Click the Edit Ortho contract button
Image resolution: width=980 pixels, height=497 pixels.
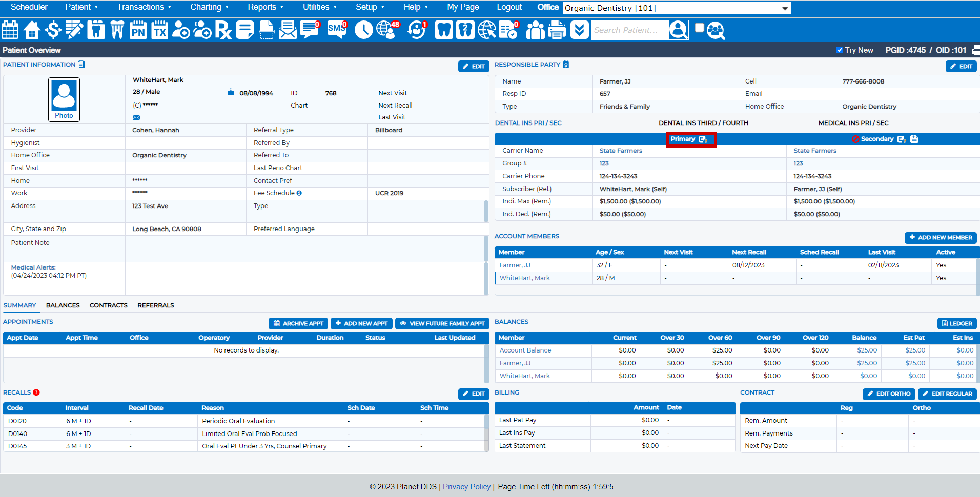889,394
